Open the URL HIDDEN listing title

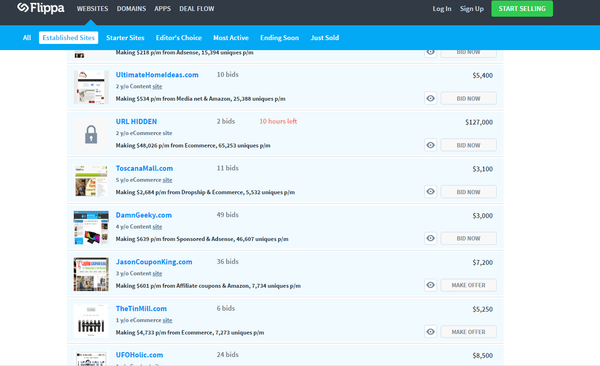(136, 121)
